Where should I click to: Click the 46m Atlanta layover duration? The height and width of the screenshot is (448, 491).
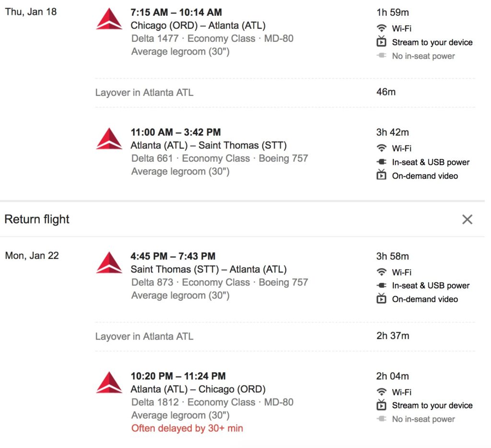(386, 92)
